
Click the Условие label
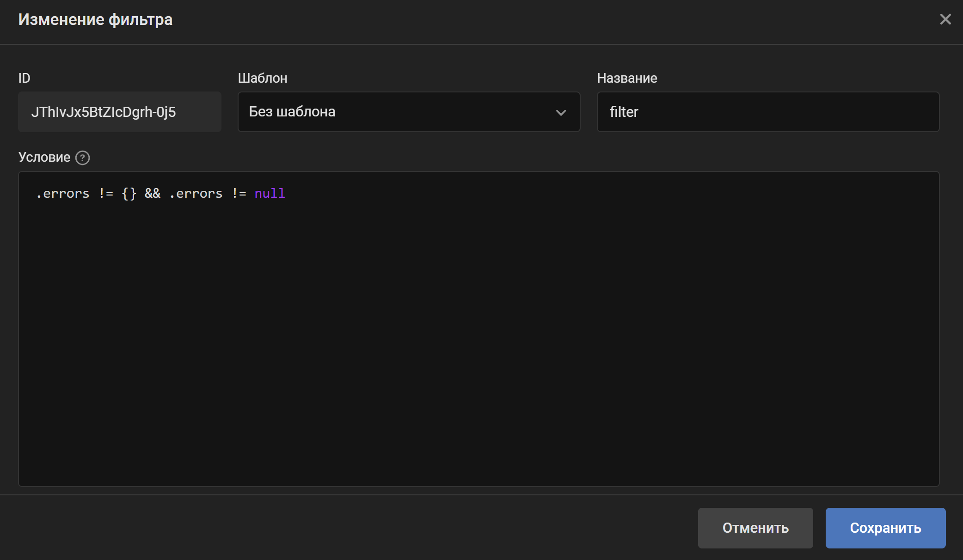tap(44, 157)
